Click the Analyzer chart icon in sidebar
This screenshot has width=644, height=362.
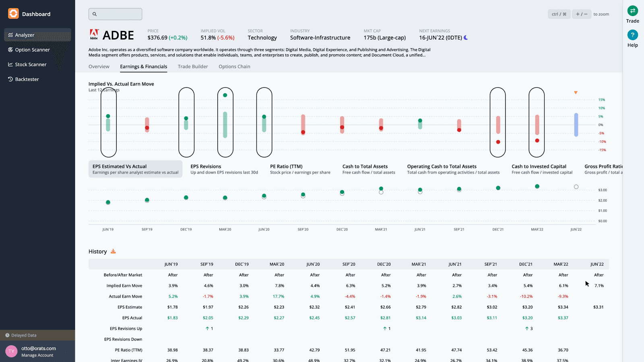pos(10,35)
